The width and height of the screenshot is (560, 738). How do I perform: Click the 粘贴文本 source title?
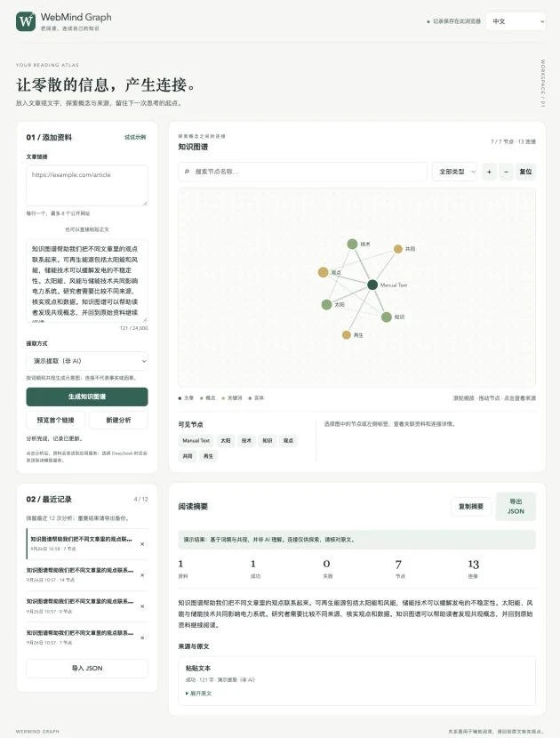point(198,668)
